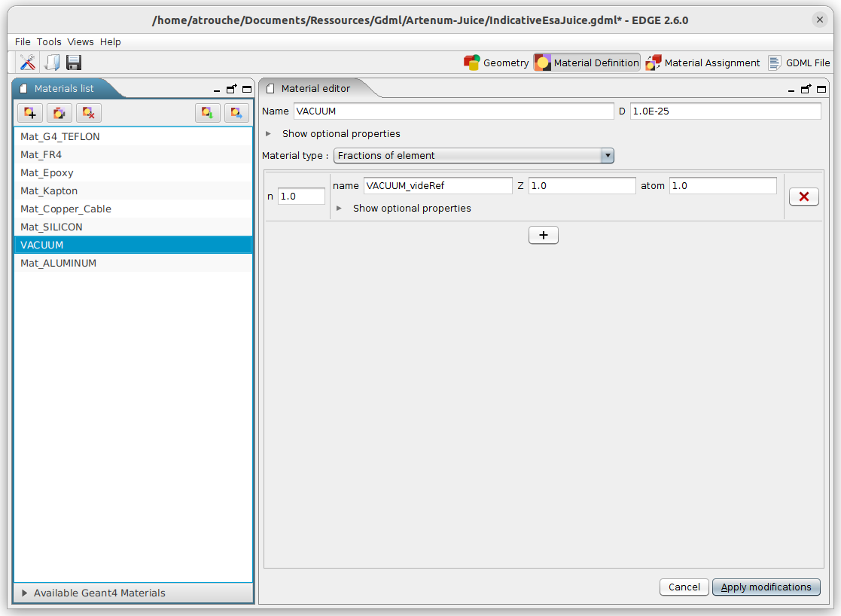Duplicate the selected material
This screenshot has height=616, width=841.
pos(59,112)
